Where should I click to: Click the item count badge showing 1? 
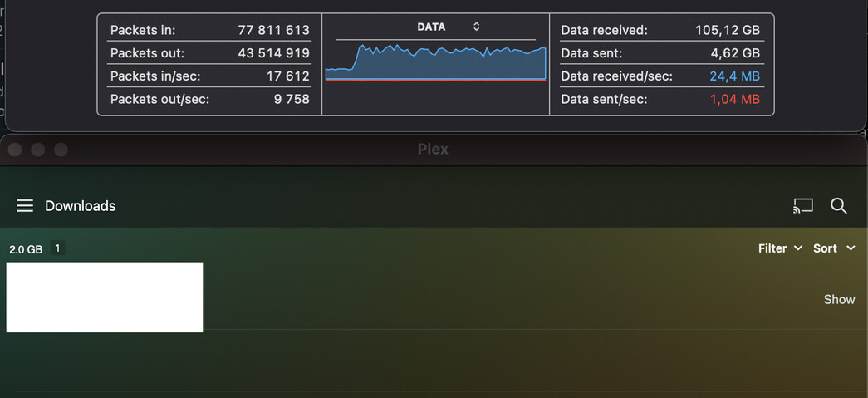tap(58, 248)
